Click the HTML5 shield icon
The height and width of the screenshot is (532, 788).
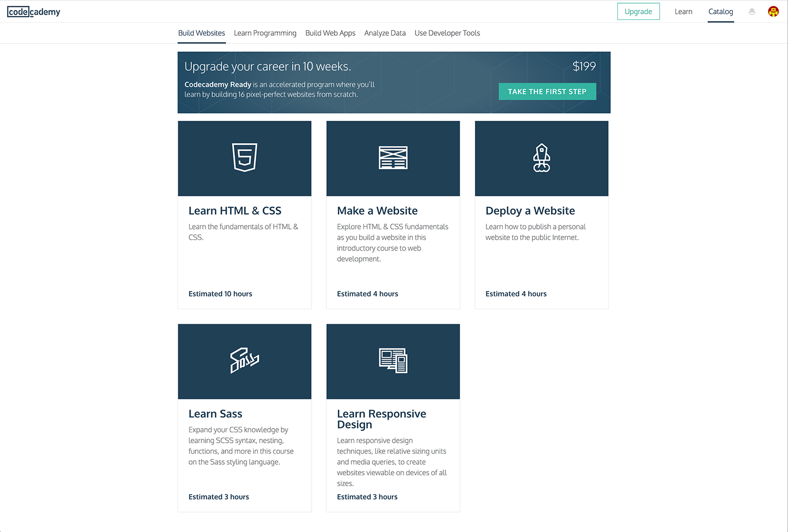[245, 158]
